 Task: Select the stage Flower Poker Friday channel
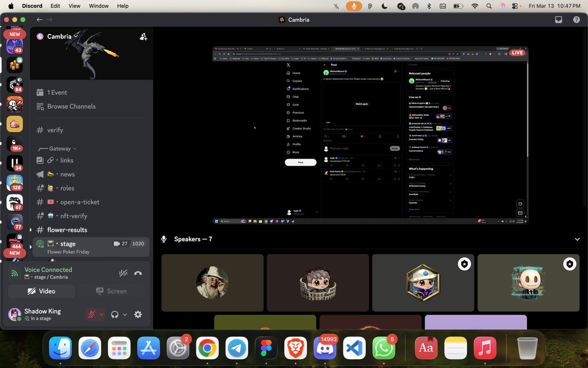click(91, 247)
